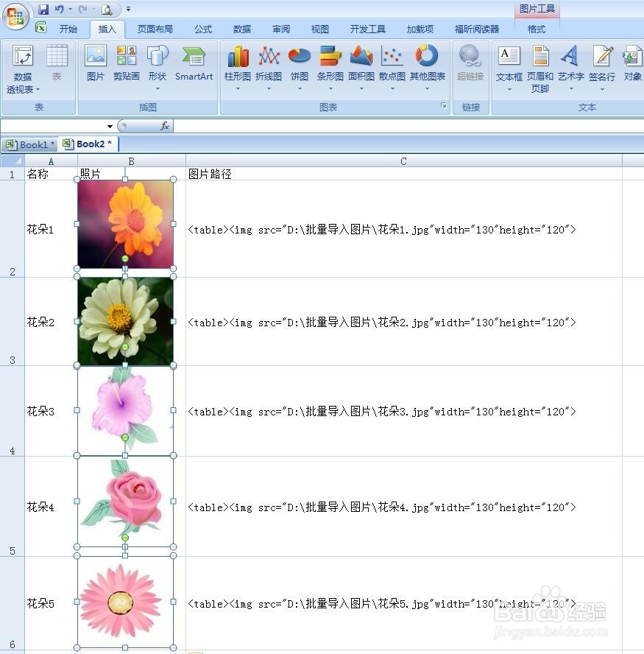Switch to the 视图 tab
Image resolution: width=644 pixels, height=654 pixels.
tap(320, 29)
